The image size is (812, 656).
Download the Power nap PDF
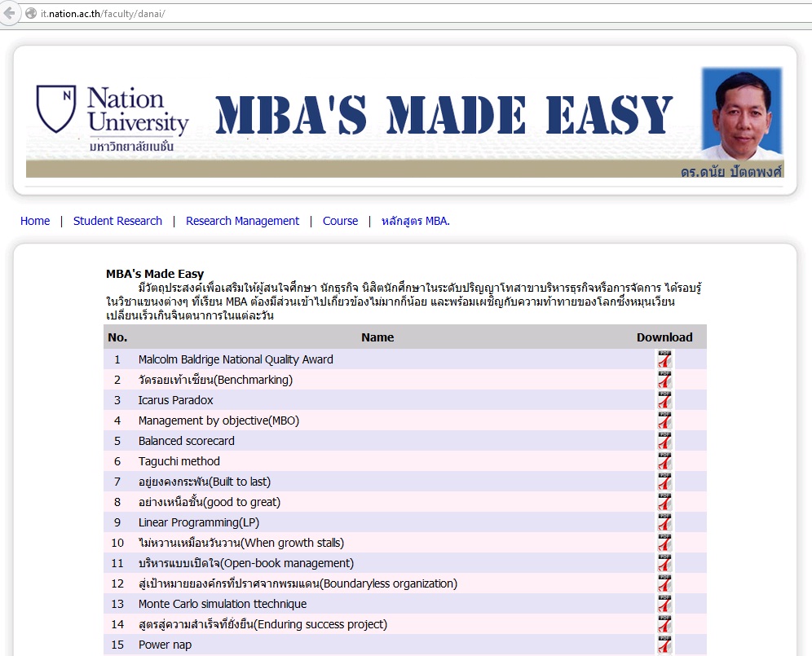coord(664,645)
